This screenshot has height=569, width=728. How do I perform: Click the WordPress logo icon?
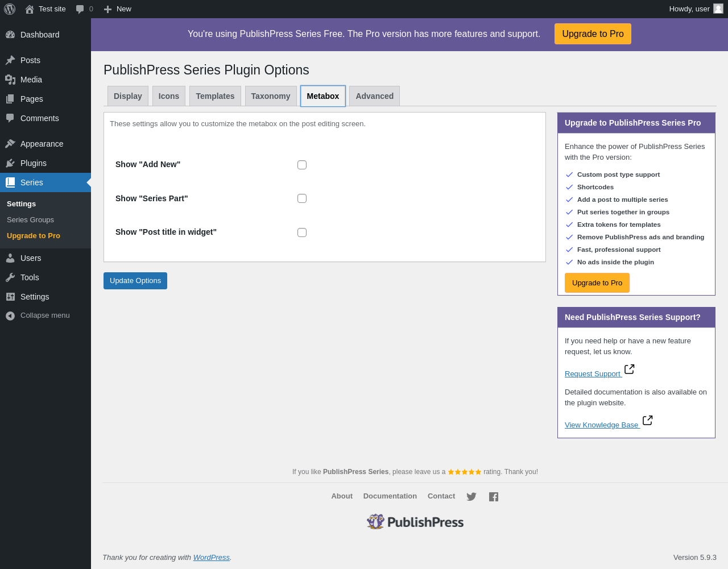coord(10,9)
